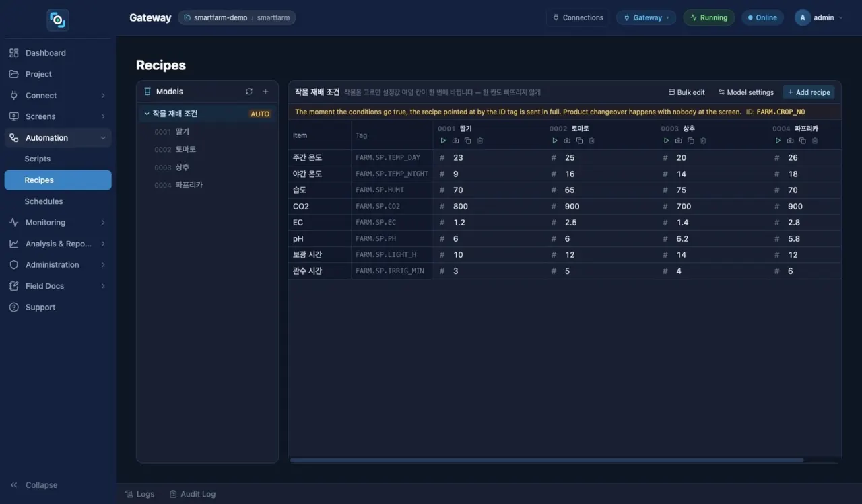Open the Connections panel
Screen dimensions: 862x504
click(578, 17)
